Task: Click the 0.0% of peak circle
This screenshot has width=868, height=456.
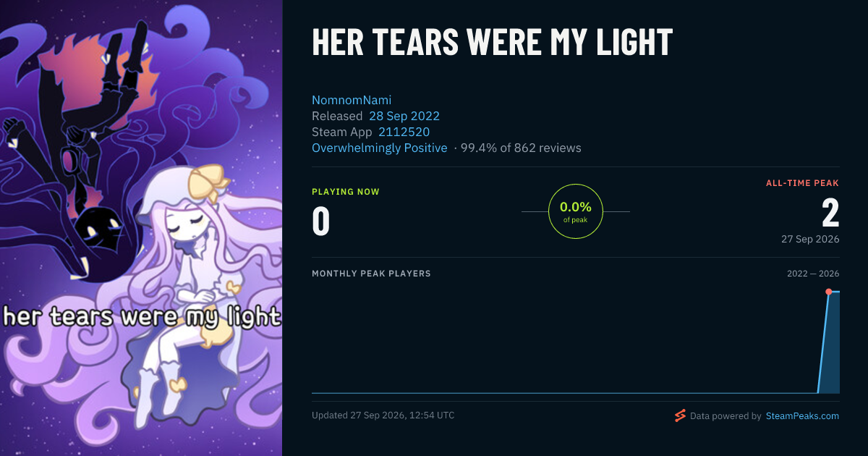Action: (576, 211)
